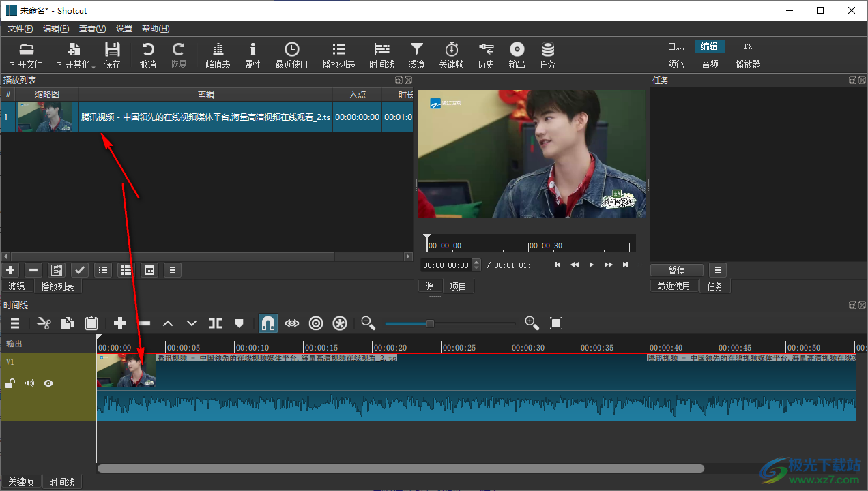
Task: Select the Filters tab below playlist
Action: [17, 286]
